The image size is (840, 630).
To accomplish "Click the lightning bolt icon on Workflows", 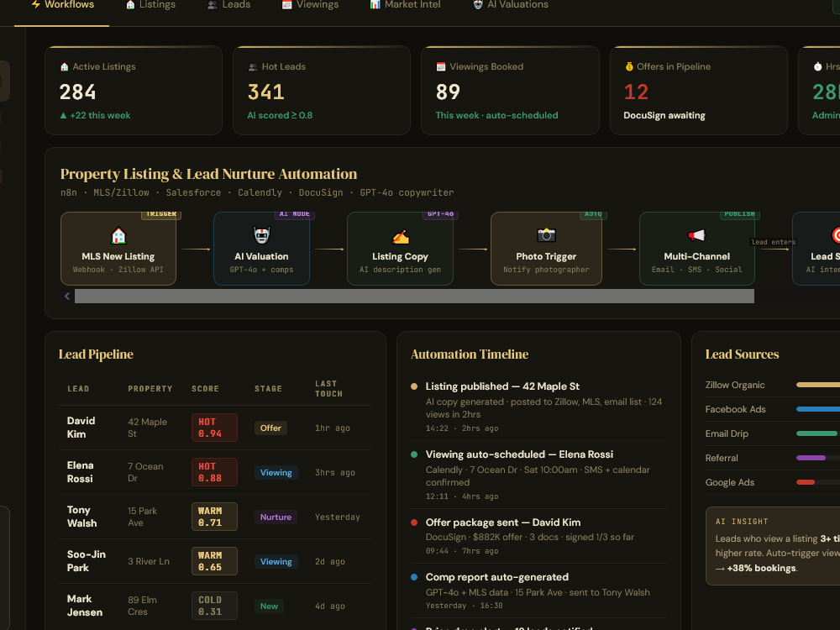I will (36, 4).
